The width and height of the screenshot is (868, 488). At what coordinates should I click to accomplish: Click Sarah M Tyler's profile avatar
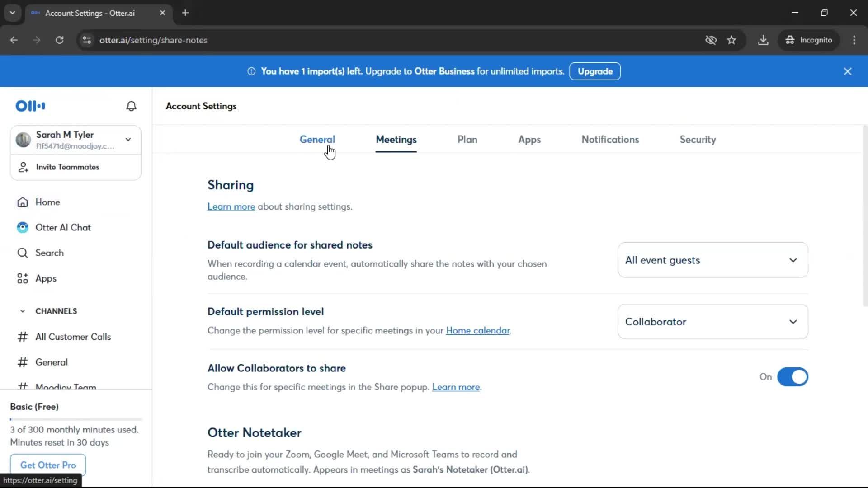[23, 140]
